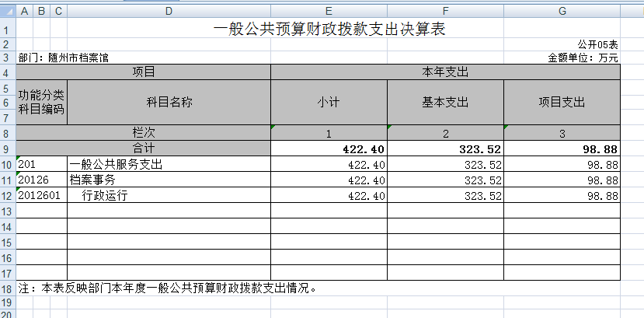Click the title cell 一般公共预算财政拨款支出决算表

329,30
